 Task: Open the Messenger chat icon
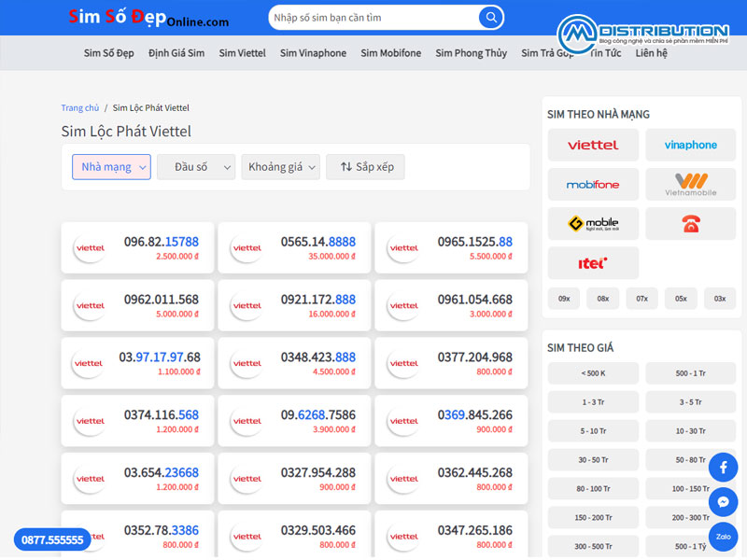(723, 502)
